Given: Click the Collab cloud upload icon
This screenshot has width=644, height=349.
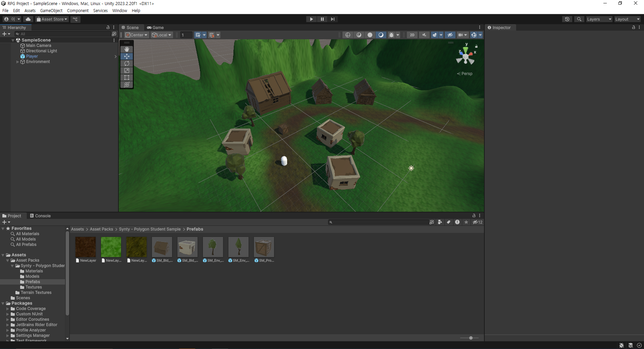Looking at the screenshot, I should click(28, 19).
